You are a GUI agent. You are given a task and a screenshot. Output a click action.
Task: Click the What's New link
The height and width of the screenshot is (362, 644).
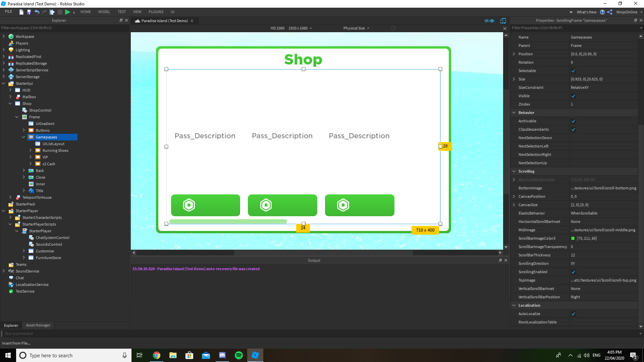(586, 12)
